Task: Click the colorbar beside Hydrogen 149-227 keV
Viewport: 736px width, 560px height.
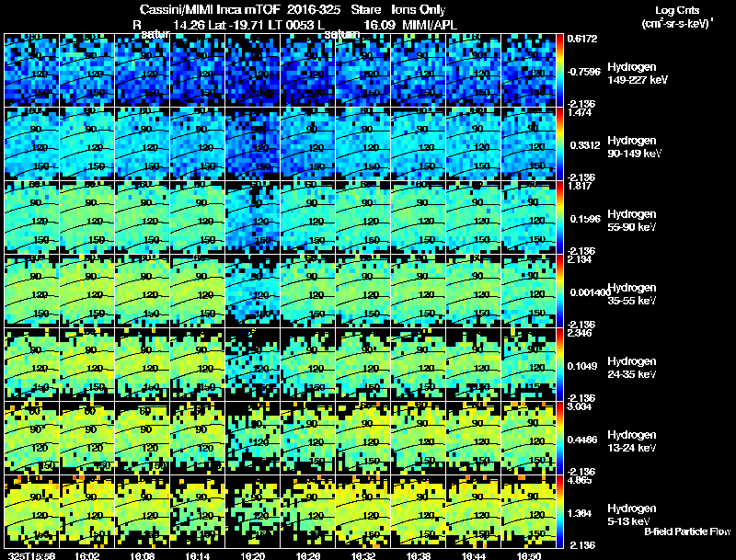Action: 559,70
